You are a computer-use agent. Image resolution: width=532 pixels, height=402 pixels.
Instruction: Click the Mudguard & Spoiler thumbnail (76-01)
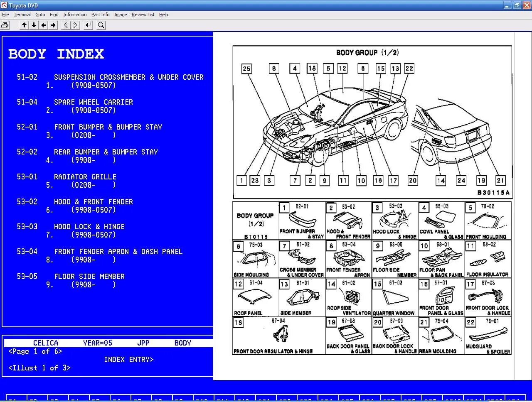coord(488,336)
